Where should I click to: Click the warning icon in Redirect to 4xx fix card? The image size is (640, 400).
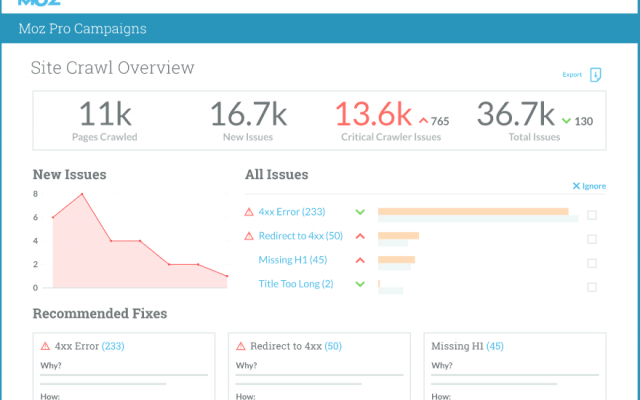(241, 346)
